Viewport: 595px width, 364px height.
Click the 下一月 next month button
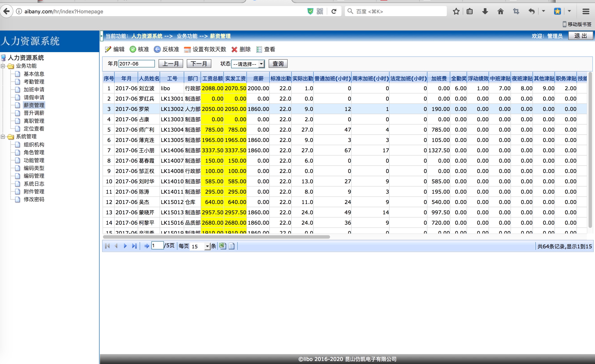click(x=199, y=64)
